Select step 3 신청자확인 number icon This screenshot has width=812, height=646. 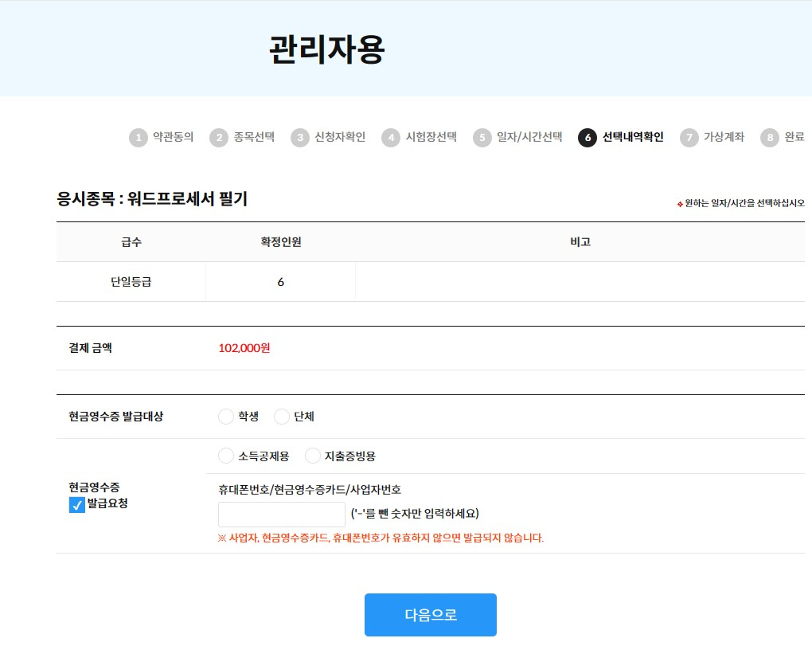pyautogui.click(x=300, y=138)
